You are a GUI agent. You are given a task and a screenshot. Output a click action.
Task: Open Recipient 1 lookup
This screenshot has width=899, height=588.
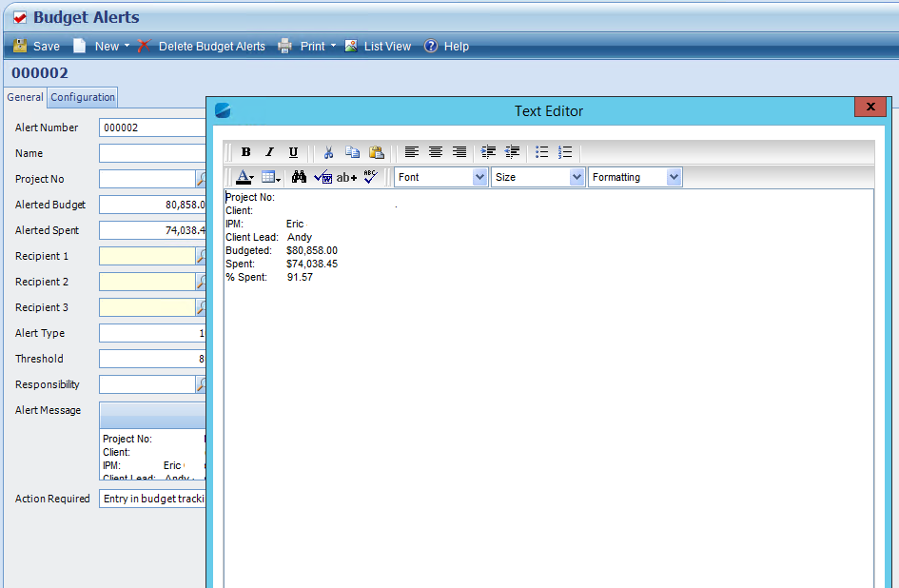pyautogui.click(x=202, y=256)
